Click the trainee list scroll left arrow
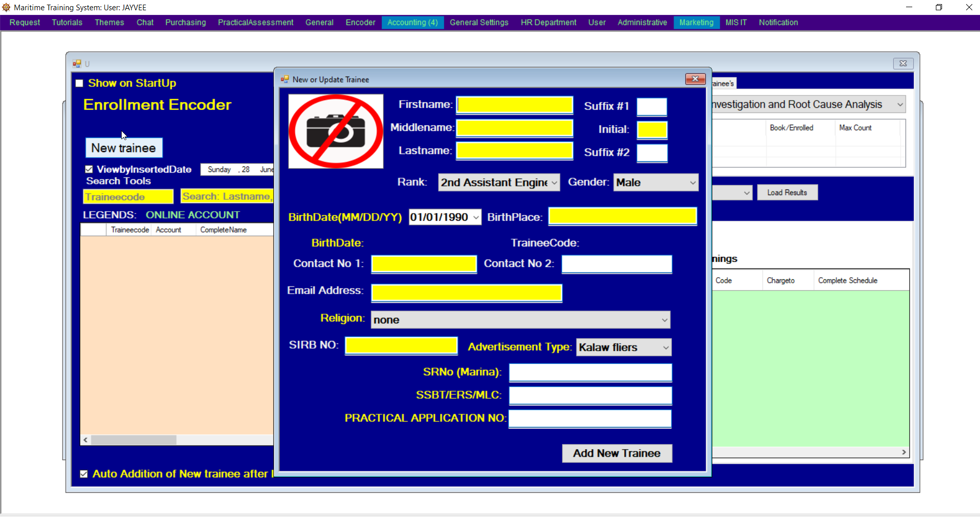 point(86,440)
